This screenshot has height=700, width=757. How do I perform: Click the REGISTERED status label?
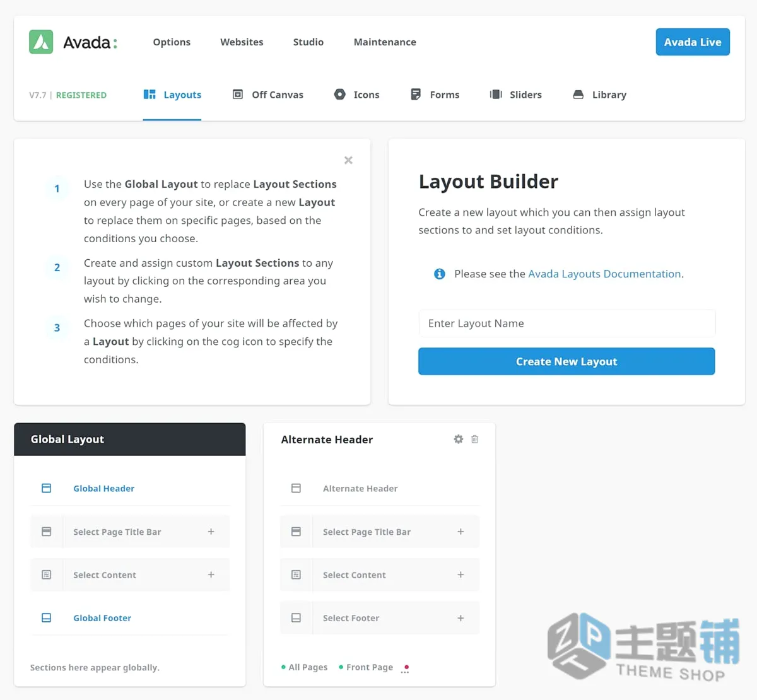point(81,95)
